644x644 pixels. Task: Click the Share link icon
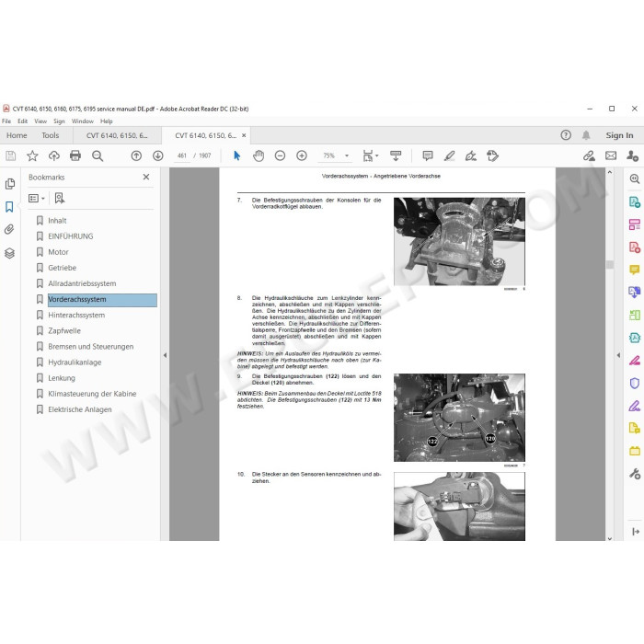coord(589,155)
